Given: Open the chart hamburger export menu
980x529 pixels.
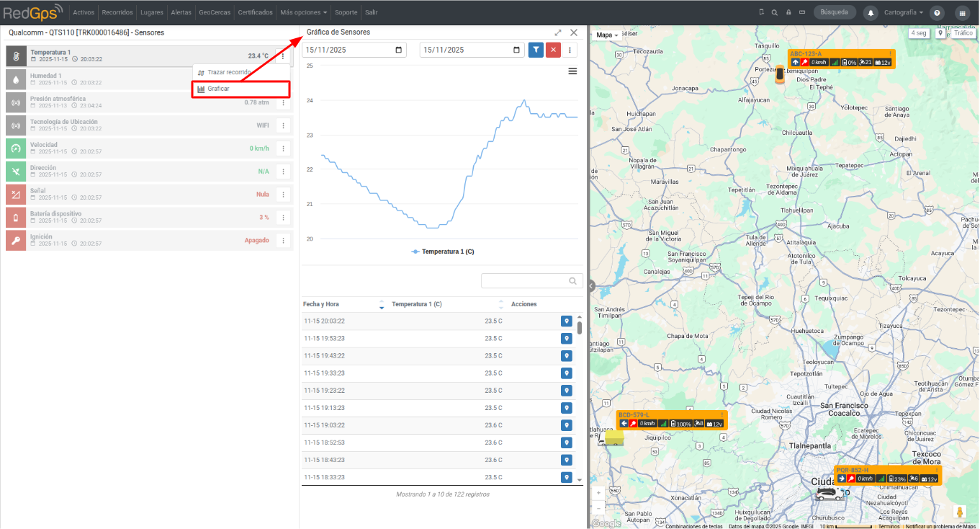Looking at the screenshot, I should (572, 71).
